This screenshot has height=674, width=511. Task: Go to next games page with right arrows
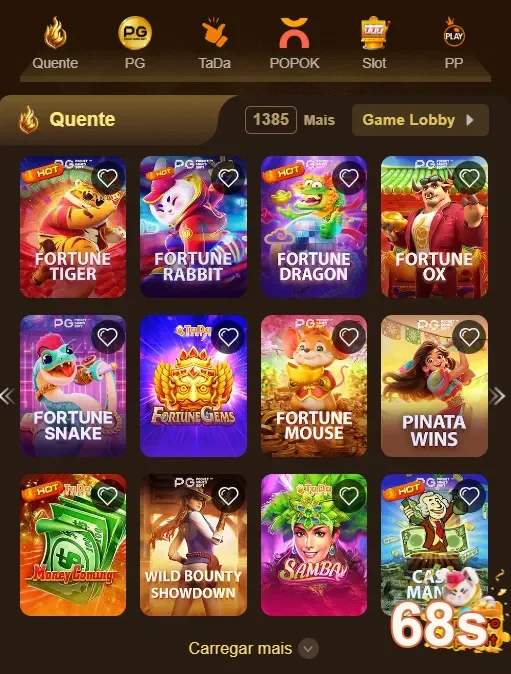pyautogui.click(x=497, y=396)
